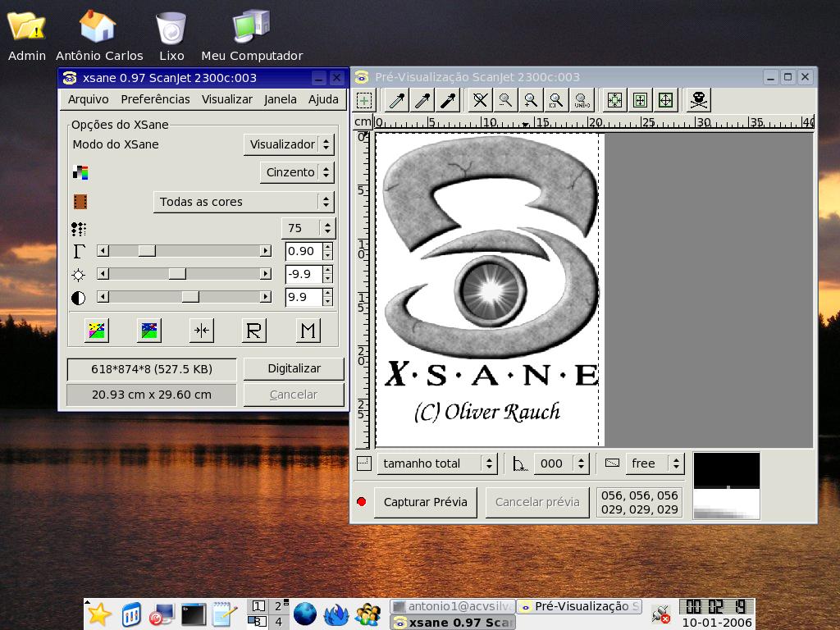Click the autoadjust gamma arrows icon

coord(202,330)
